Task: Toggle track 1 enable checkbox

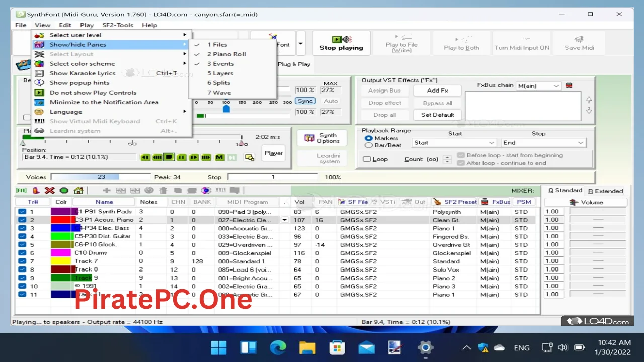Action: click(22, 212)
